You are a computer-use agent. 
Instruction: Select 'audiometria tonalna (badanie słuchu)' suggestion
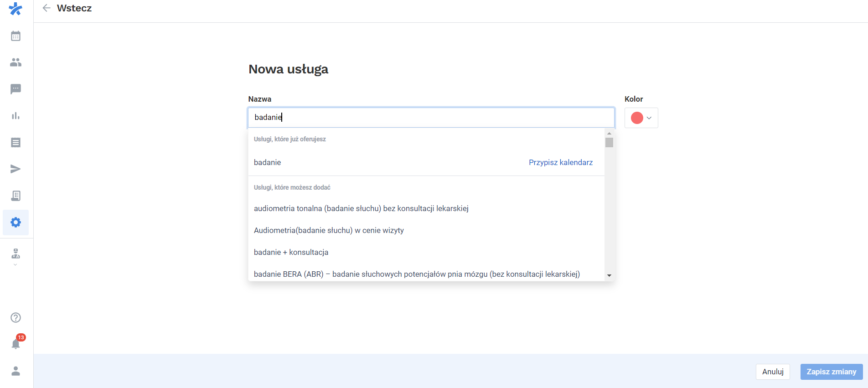pos(426,208)
